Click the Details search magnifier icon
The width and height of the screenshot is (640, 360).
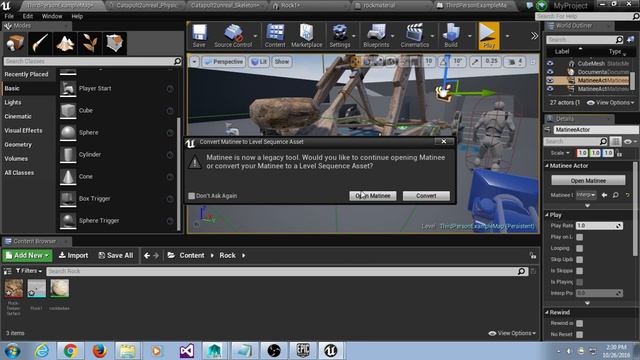[603, 141]
